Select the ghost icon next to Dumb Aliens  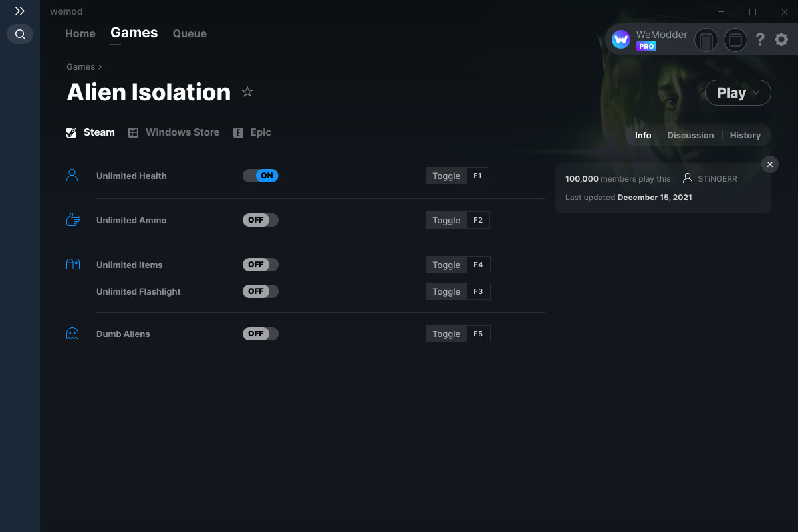coord(72,332)
